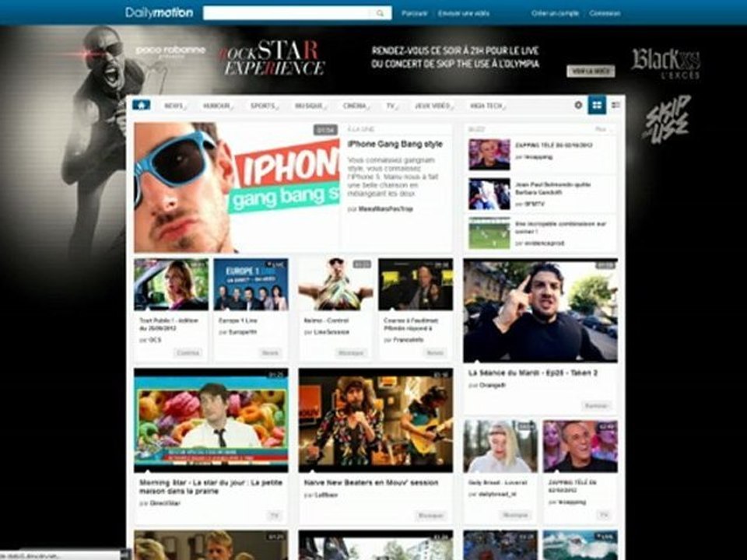747x560 pixels.
Task: Go to the home icon tab
Action: coord(142,105)
